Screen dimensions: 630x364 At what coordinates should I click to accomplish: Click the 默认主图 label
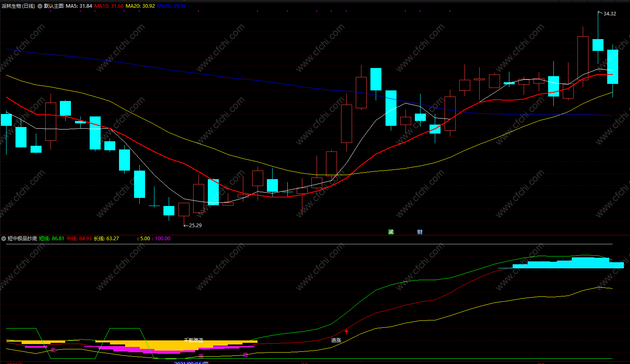coord(54,6)
